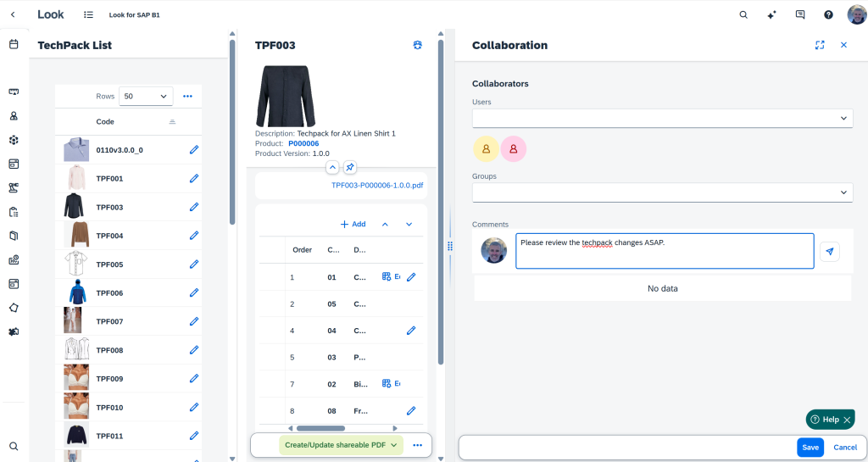Image resolution: width=868 pixels, height=462 pixels.
Task: Click the calendar icon in left sidebar
Action: tap(14, 44)
